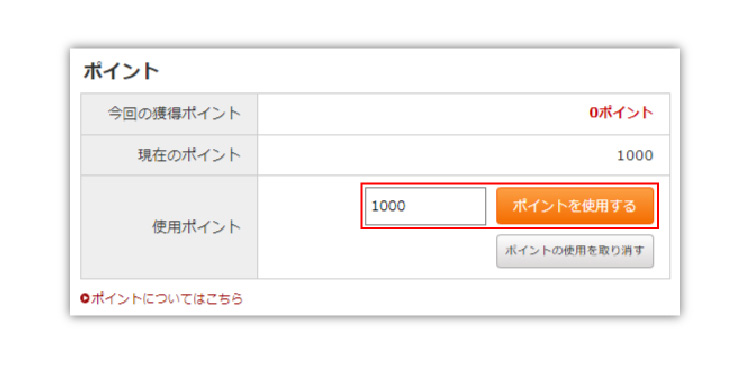Image resolution: width=750 pixels, height=380 pixels.
Task: Click the current points value 1000
Action: coord(635,156)
